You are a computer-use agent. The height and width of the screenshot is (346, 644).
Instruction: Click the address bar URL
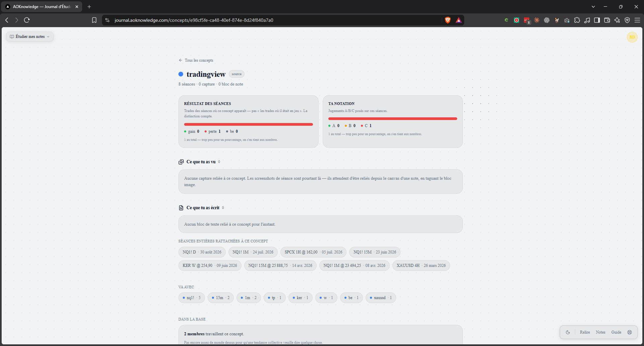[x=194, y=20]
